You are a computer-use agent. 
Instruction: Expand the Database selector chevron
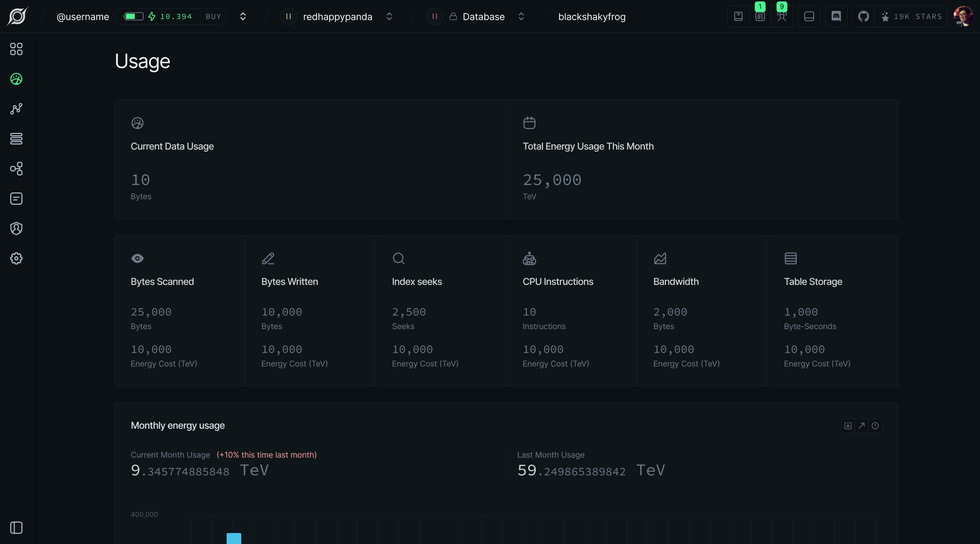click(521, 16)
